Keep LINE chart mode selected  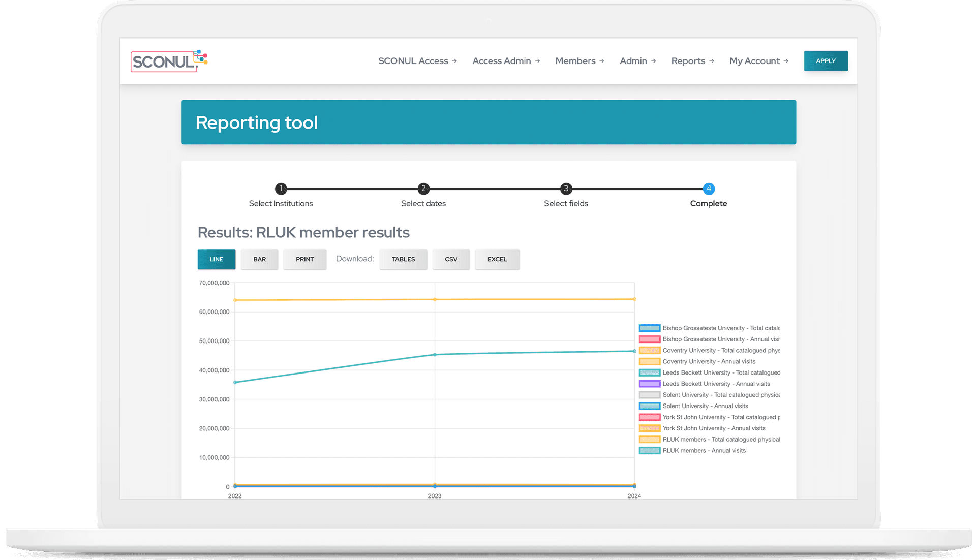pos(216,259)
